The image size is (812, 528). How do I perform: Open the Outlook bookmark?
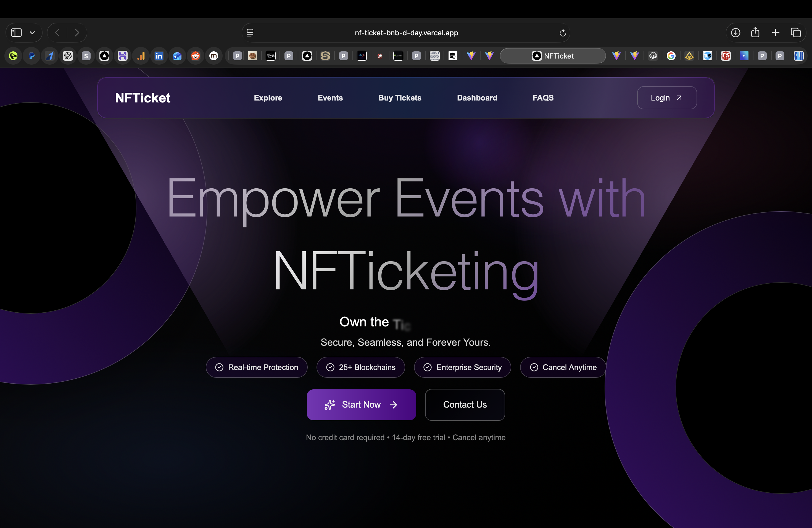click(177, 56)
